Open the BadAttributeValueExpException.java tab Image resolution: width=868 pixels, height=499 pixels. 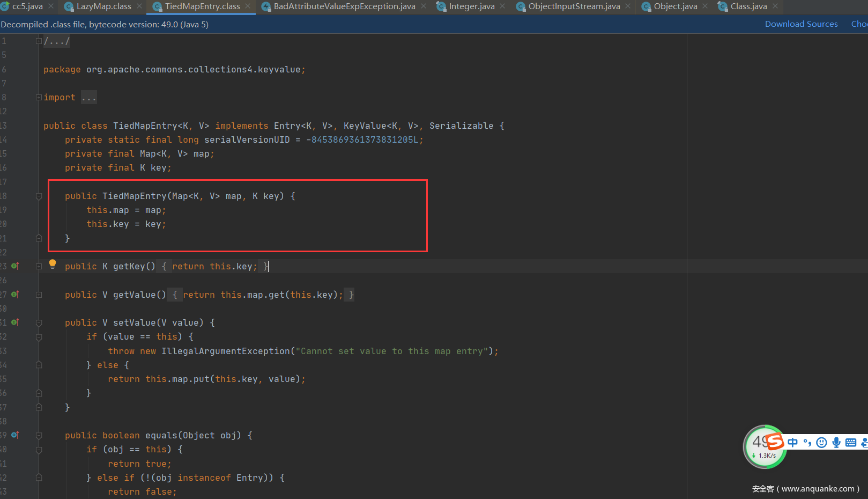coord(344,6)
